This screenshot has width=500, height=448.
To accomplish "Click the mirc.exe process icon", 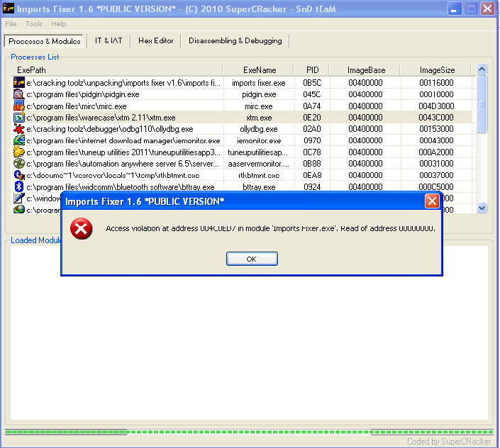I will pyautogui.click(x=19, y=106).
